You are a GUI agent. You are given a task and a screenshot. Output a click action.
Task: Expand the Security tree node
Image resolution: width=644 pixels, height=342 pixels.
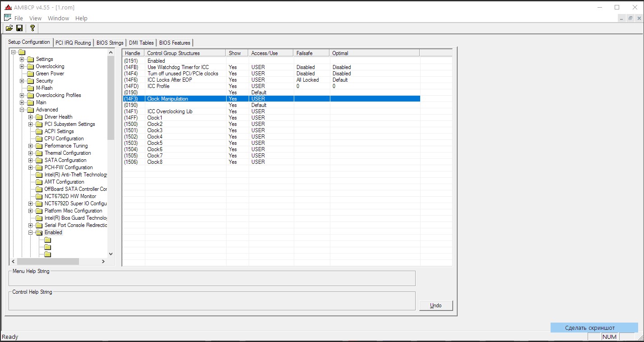point(22,81)
